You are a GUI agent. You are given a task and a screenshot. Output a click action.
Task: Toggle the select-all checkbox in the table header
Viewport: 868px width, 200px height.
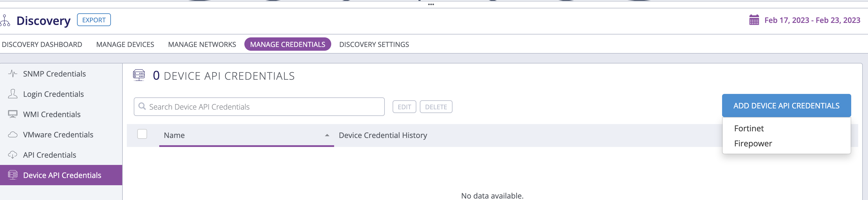(142, 134)
